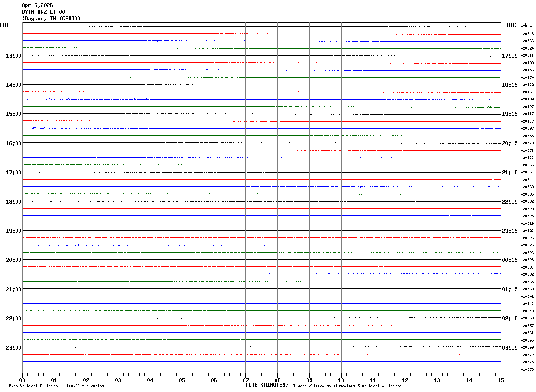Click minute axis tick label "03"
The image size is (536, 392).
point(118,380)
